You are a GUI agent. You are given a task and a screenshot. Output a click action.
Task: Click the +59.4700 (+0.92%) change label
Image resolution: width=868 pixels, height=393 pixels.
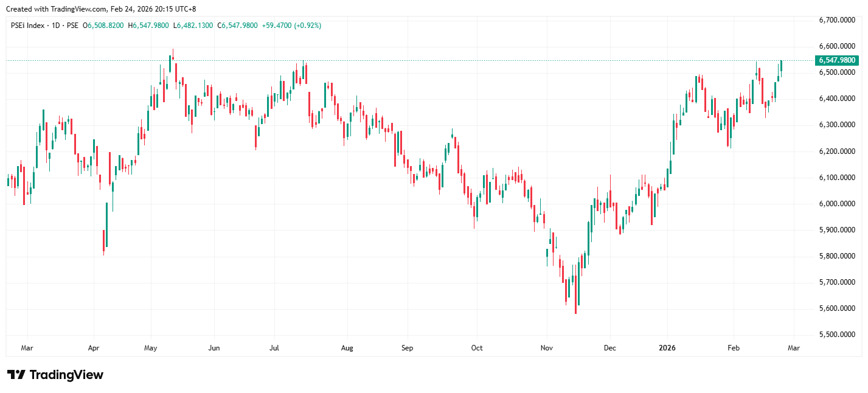(292, 26)
